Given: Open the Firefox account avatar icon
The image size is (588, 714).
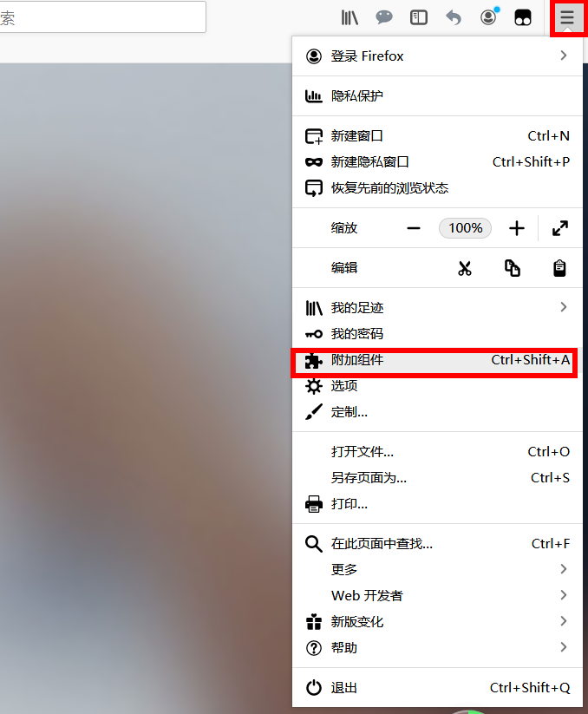Looking at the screenshot, I should 489,17.
